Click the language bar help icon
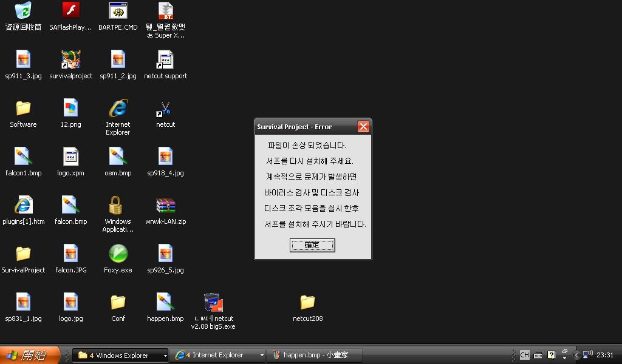 tap(552, 355)
